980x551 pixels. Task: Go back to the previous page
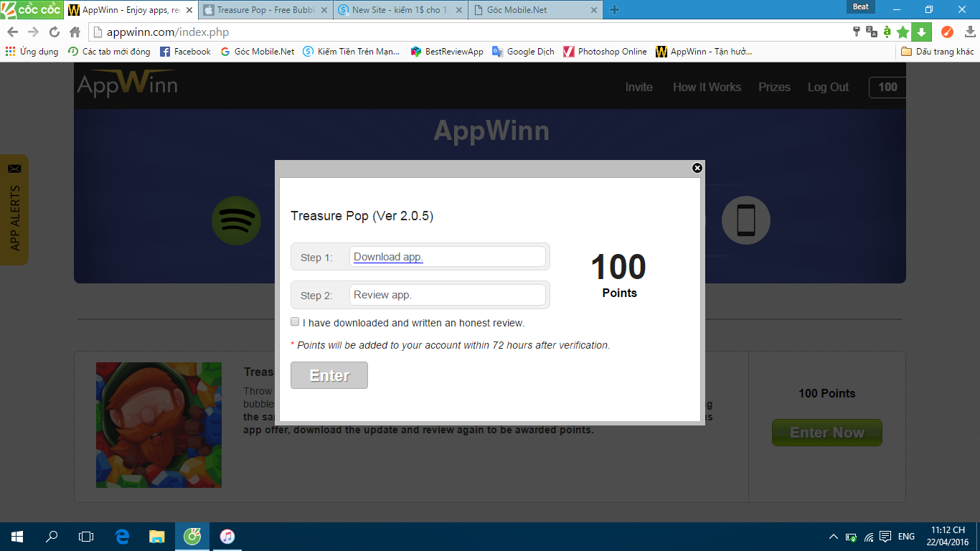tap(12, 32)
